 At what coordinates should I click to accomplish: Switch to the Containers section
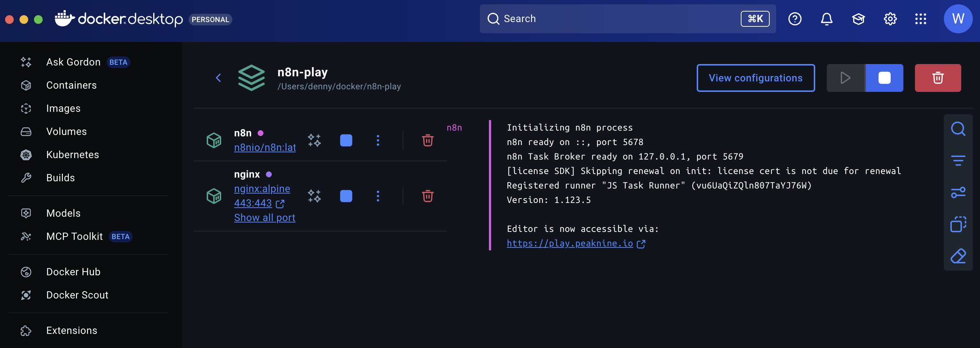(71, 85)
